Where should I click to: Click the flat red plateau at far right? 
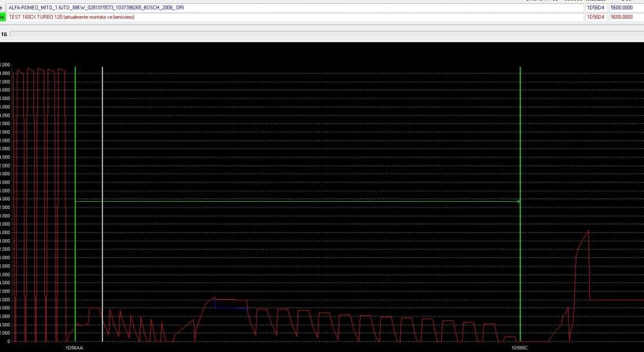click(617, 300)
